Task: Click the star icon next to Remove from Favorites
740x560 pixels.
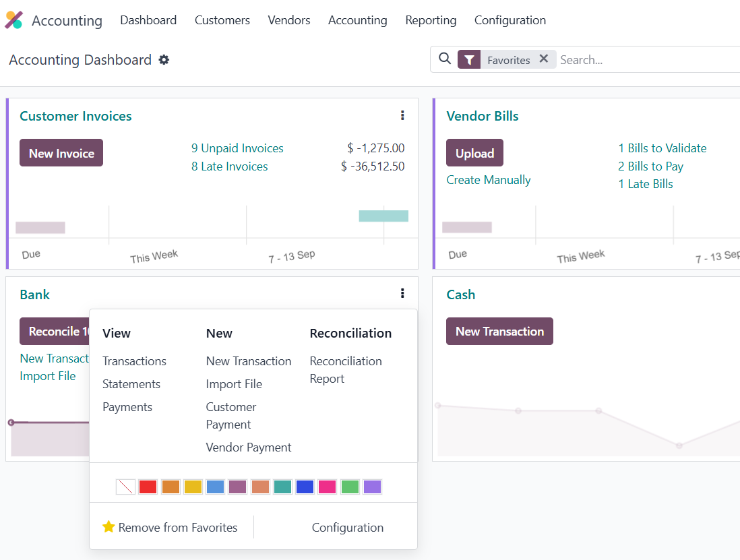Action: [109, 527]
